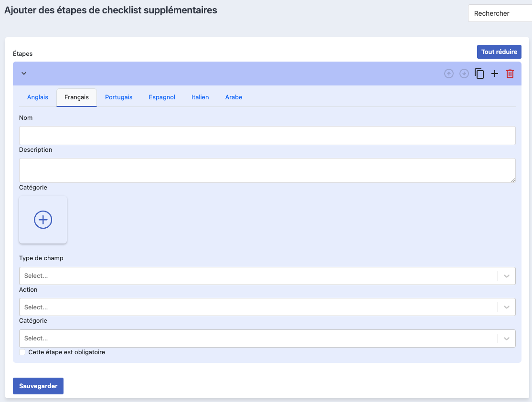
Task: Switch to the Anglais tab
Action: 38,97
